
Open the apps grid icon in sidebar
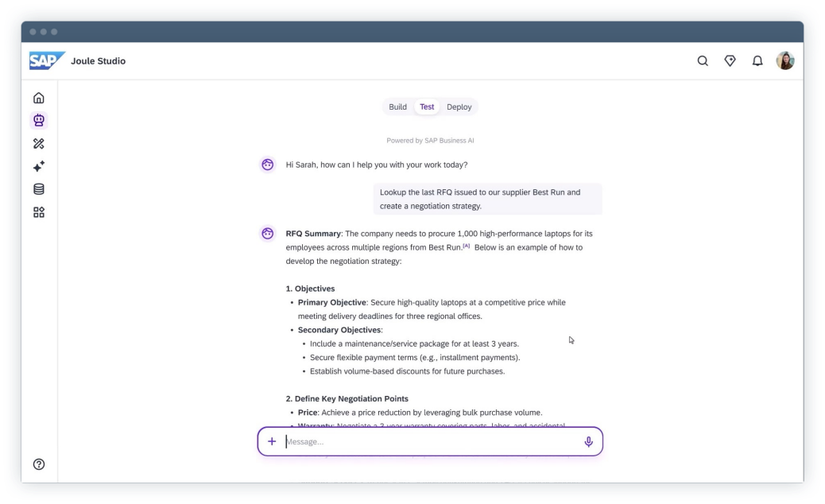38,212
